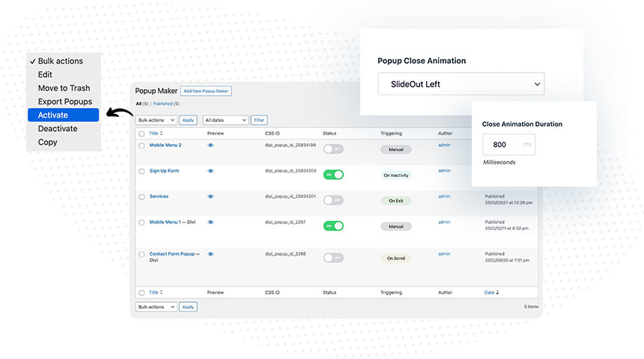This screenshot has width=644, height=359.
Task: Preview the Contact Form Popup eye icon
Action: pyautogui.click(x=210, y=254)
